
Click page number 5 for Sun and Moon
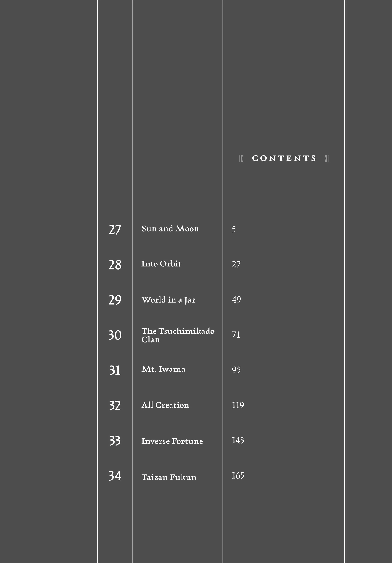click(x=234, y=229)
